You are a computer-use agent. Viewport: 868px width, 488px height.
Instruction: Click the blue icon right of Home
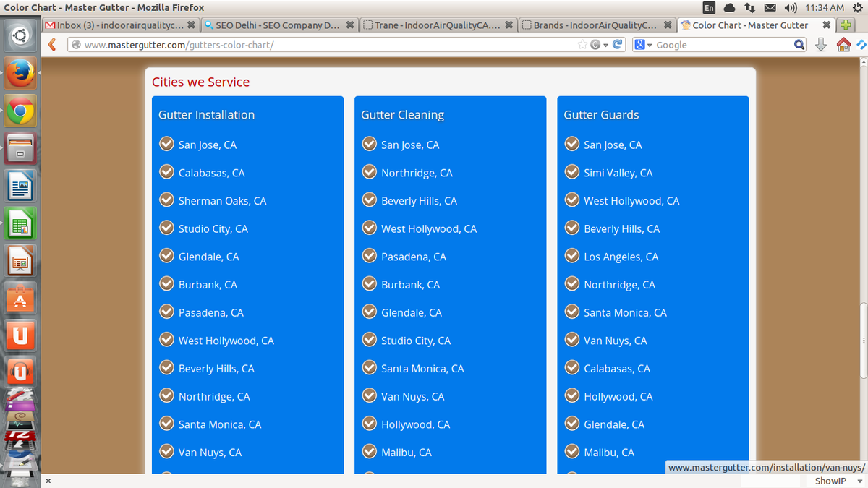pos(861,45)
